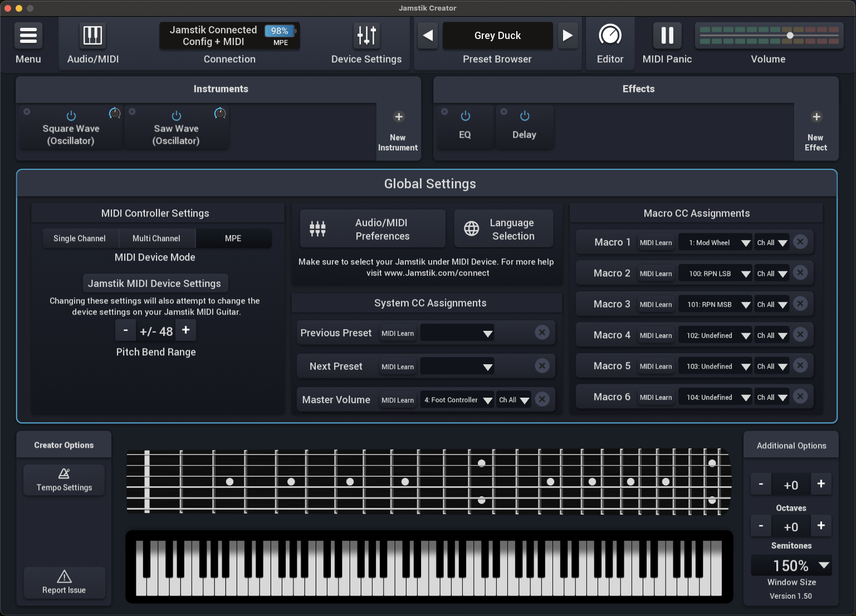Clear Master Volume CC assignment
856x616 pixels.
(542, 399)
